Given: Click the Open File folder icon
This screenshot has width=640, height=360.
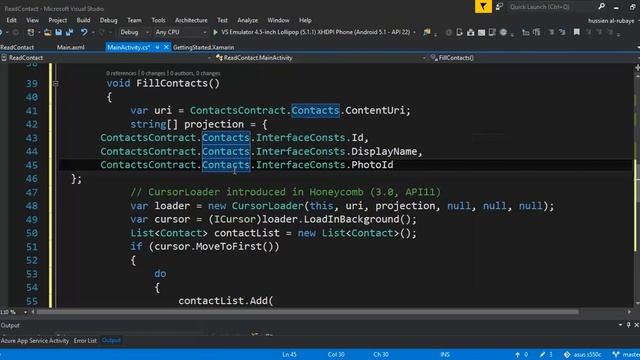Looking at the screenshot, I should (x=47, y=32).
